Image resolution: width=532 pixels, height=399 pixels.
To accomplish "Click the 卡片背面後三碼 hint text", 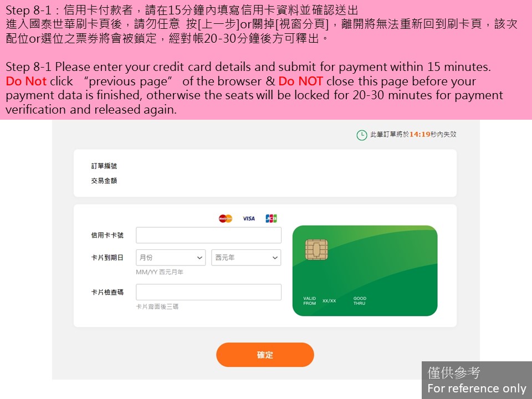I will tap(157, 306).
